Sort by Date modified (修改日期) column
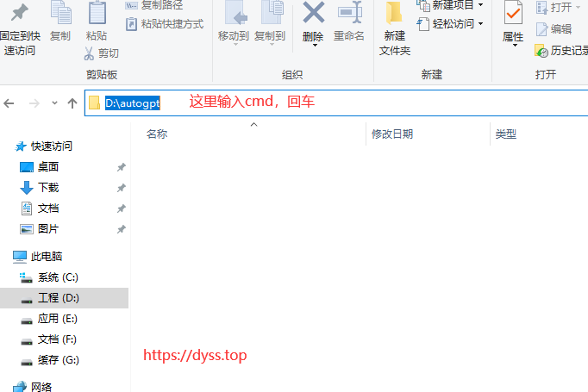 [x=392, y=134]
